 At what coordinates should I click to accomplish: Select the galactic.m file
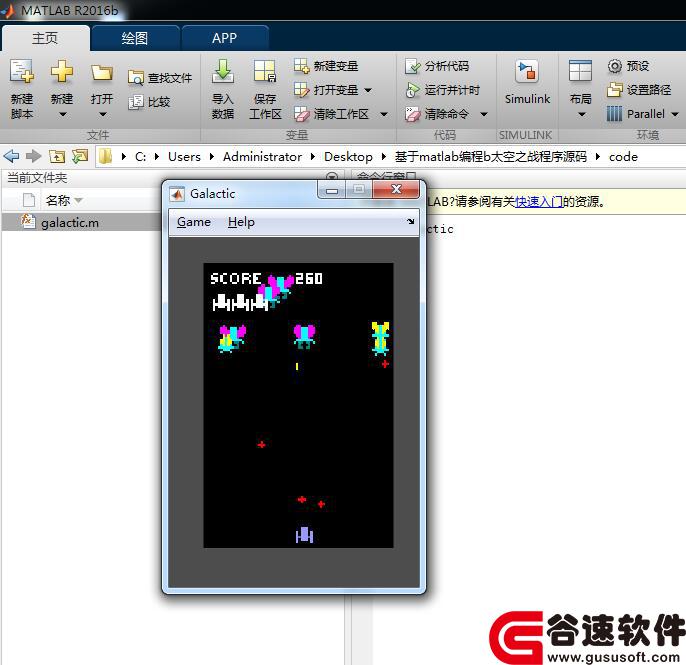click(81, 222)
